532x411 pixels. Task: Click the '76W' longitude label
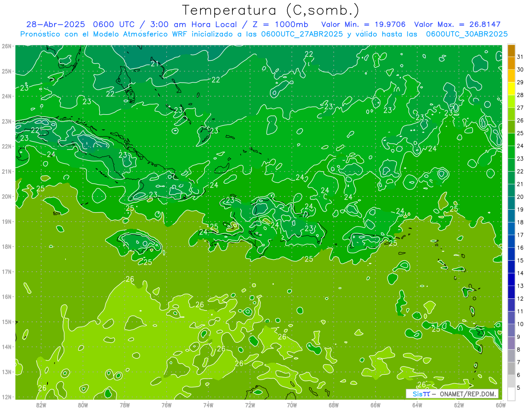[166, 405]
